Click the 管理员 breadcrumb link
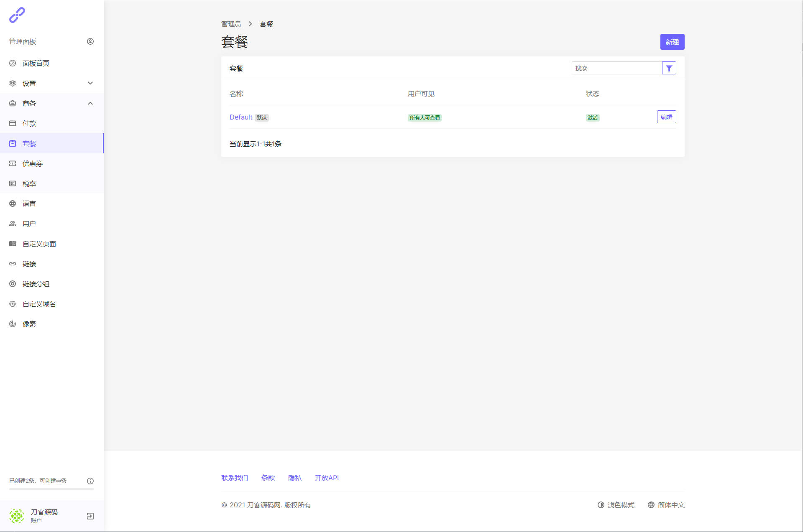 (231, 24)
